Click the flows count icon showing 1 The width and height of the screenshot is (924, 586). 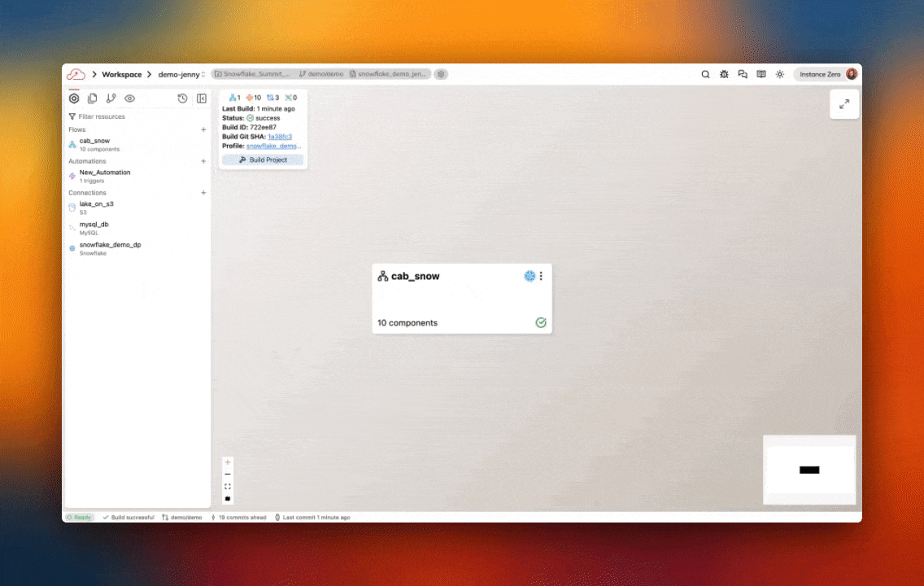(234, 98)
